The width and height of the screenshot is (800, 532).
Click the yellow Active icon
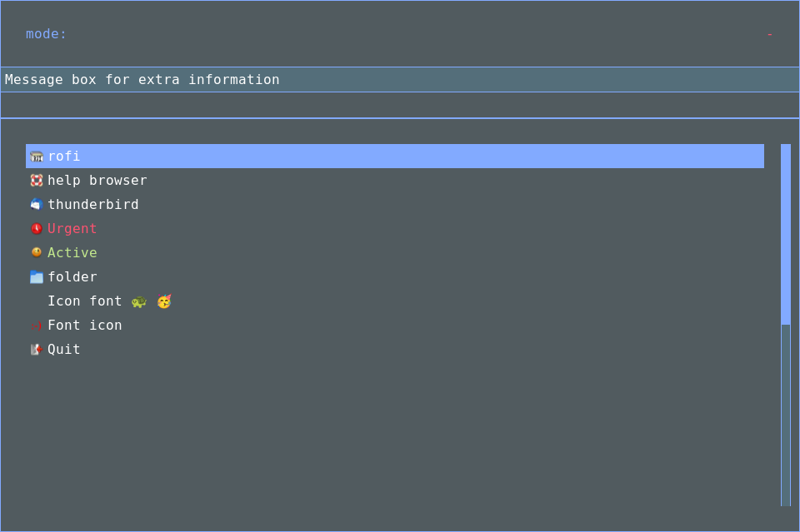pos(37,252)
